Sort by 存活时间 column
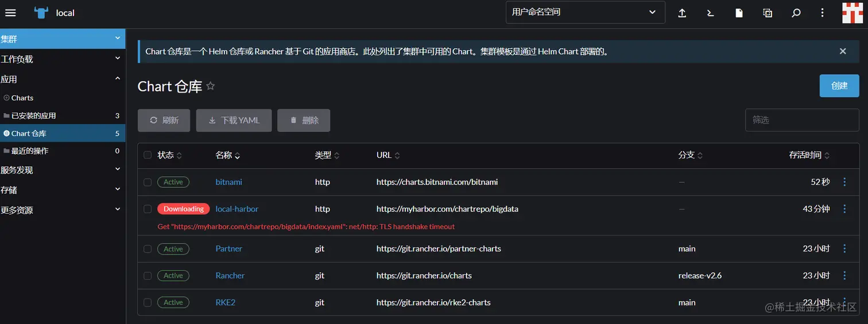This screenshot has width=868, height=324. click(x=809, y=155)
